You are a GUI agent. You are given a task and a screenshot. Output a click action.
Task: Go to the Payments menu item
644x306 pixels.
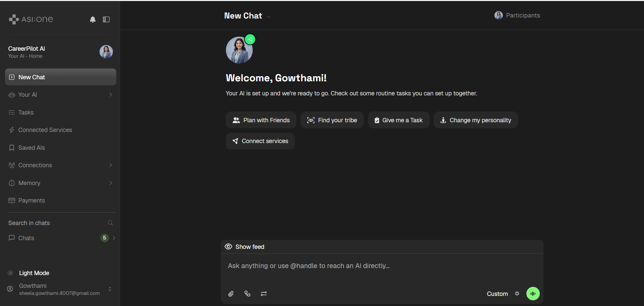[x=61, y=201]
